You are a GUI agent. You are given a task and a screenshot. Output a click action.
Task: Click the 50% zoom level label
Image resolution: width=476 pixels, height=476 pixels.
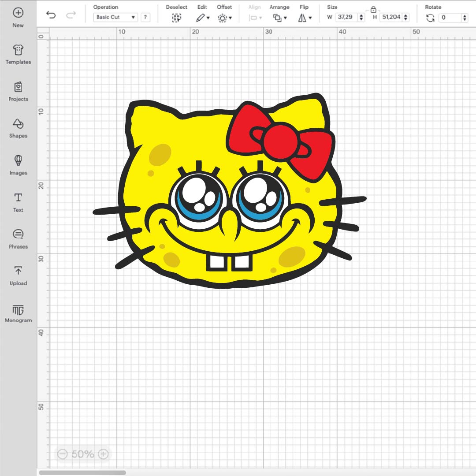point(82,454)
